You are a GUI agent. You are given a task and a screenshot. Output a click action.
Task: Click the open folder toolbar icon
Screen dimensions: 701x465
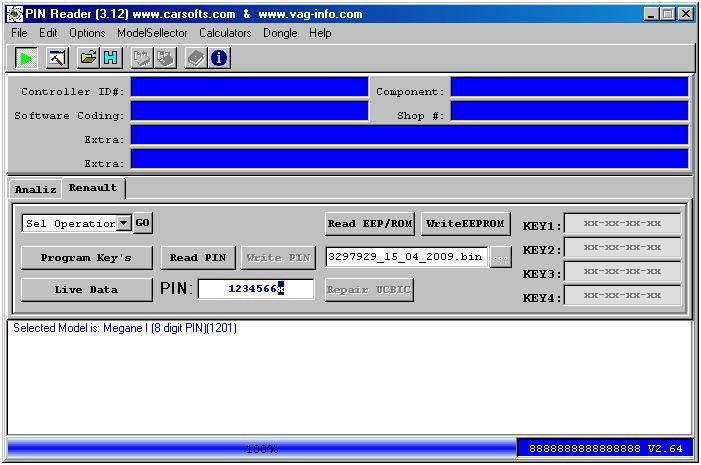click(88, 58)
